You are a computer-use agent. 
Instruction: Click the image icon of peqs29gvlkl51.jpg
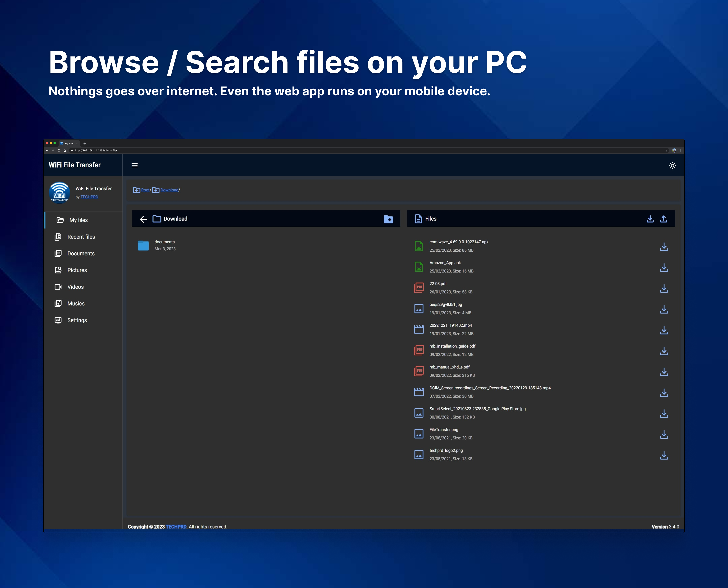click(x=419, y=308)
